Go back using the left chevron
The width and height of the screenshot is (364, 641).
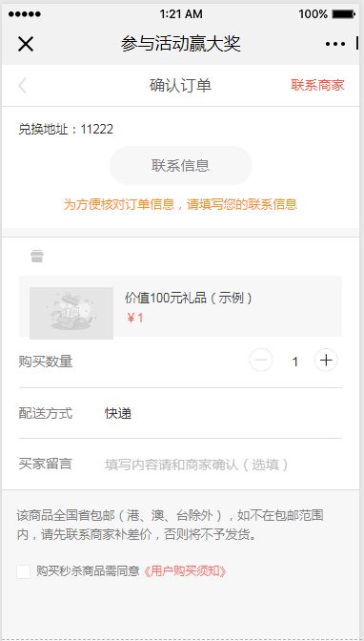(23, 86)
